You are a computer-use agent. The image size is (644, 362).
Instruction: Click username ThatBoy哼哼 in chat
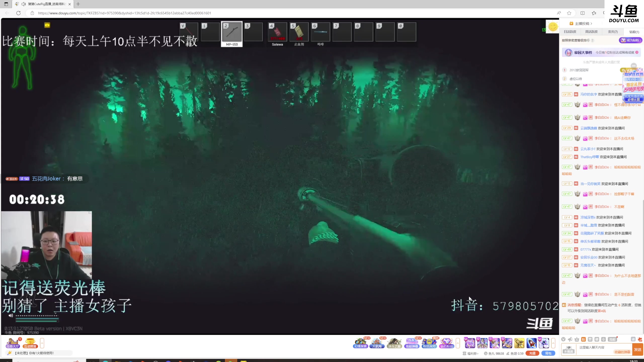589,157
